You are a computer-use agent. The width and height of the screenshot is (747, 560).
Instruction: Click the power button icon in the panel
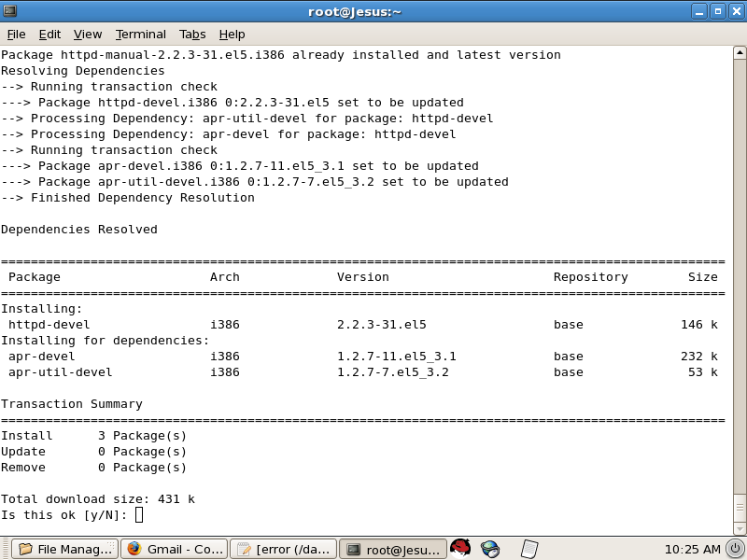[735, 549]
